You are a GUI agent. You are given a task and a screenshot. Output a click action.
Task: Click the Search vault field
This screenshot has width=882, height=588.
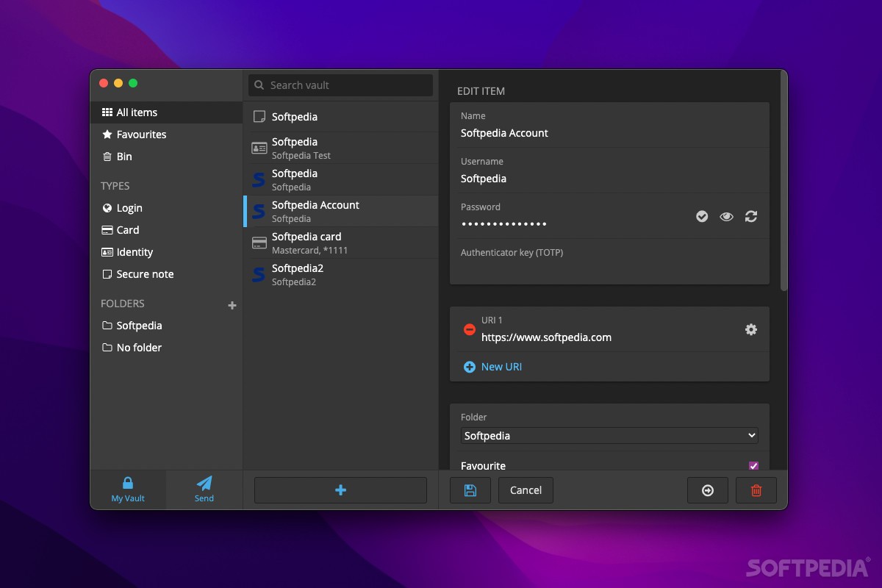click(x=340, y=85)
